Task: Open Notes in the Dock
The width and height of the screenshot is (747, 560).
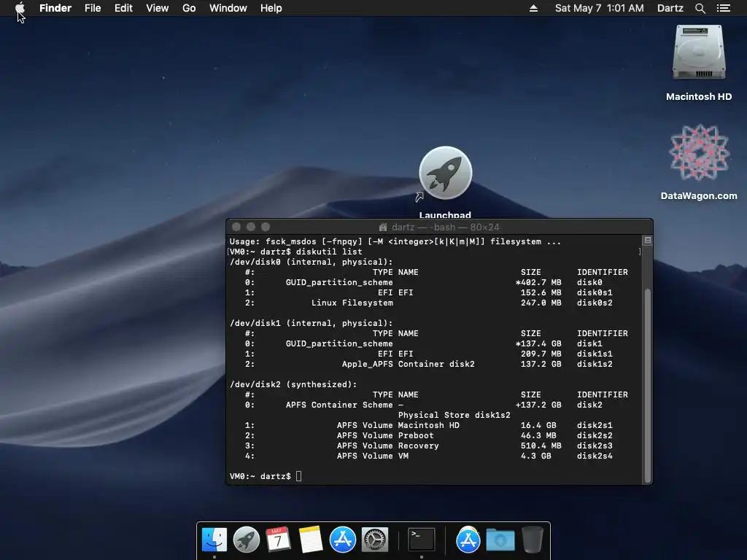Action: (x=311, y=540)
